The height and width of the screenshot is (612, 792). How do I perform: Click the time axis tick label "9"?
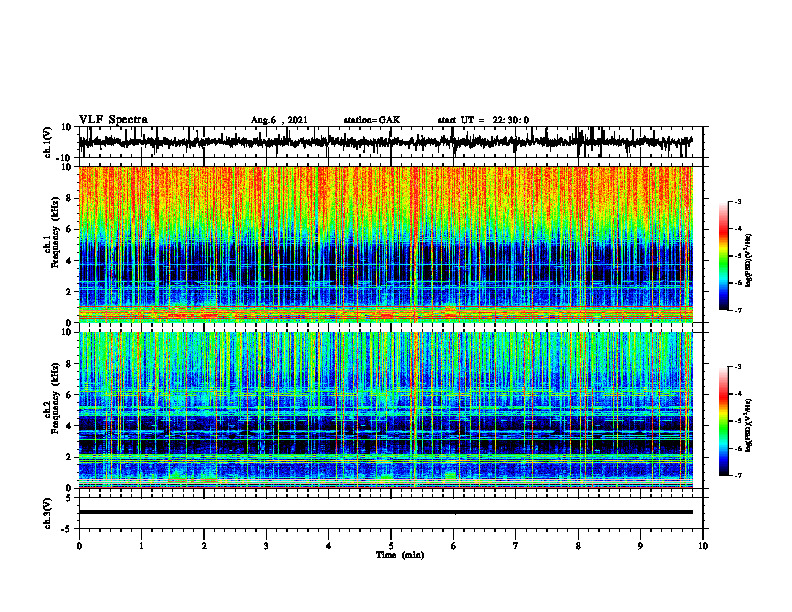coord(640,546)
